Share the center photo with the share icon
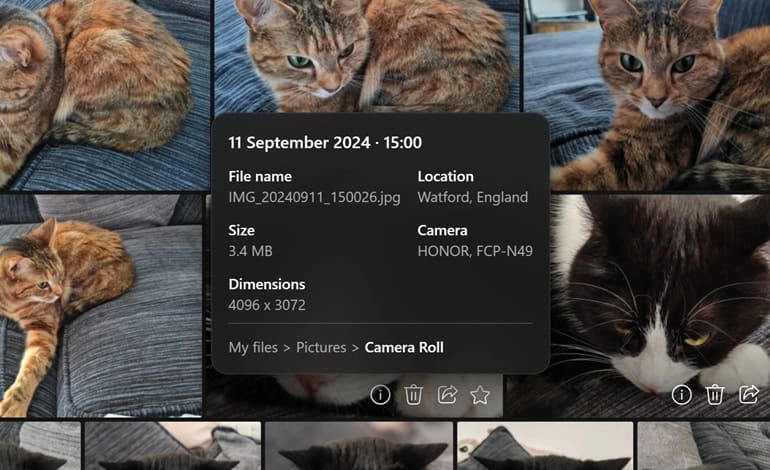The image size is (770, 470). 447,395
